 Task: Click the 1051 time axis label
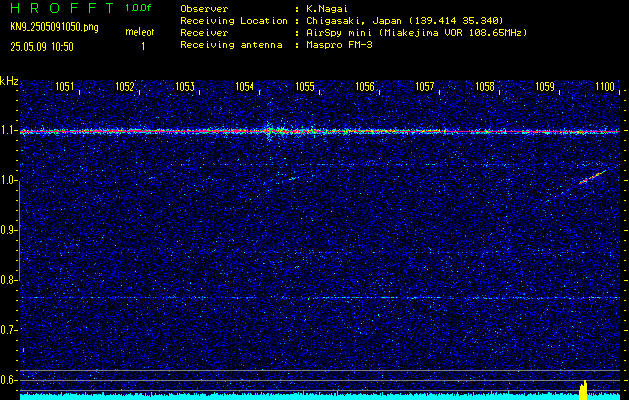pyautogui.click(x=65, y=86)
